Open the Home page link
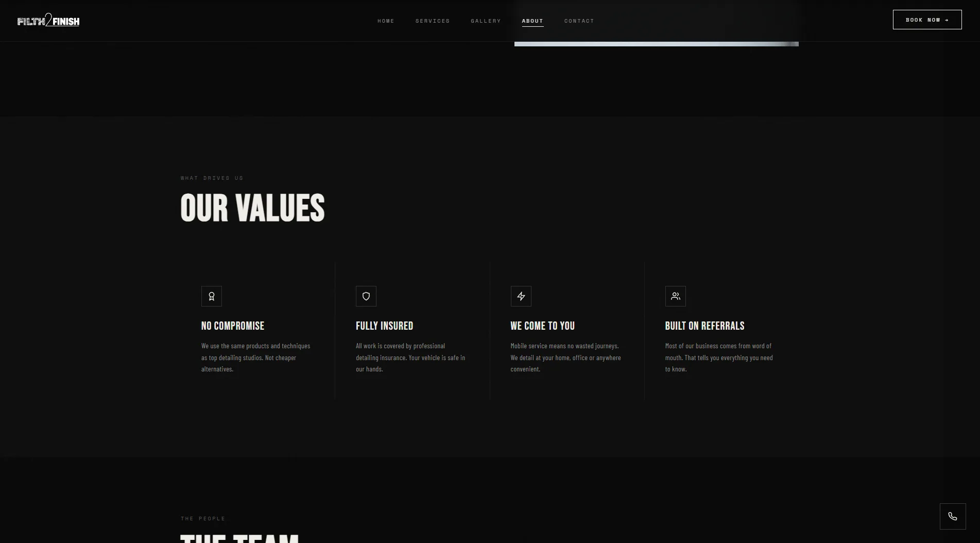Image resolution: width=980 pixels, height=543 pixels. coord(386,21)
